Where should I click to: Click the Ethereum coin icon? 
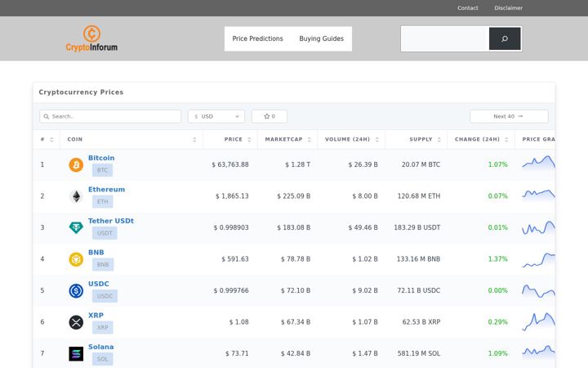(76, 196)
